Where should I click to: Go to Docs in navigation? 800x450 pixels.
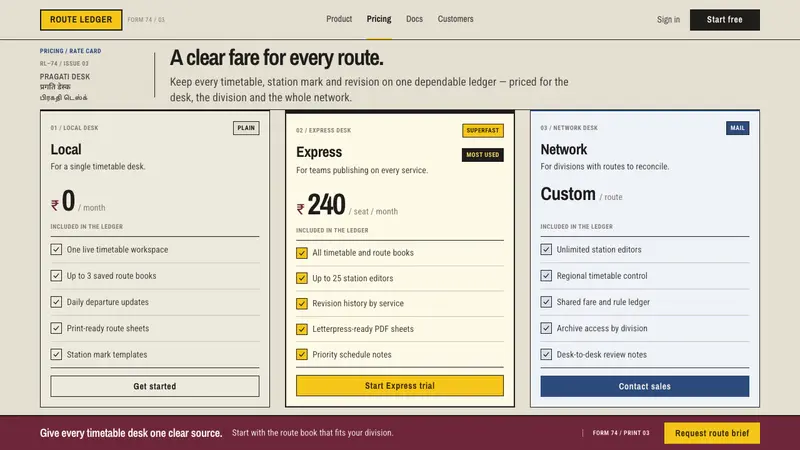click(x=414, y=19)
